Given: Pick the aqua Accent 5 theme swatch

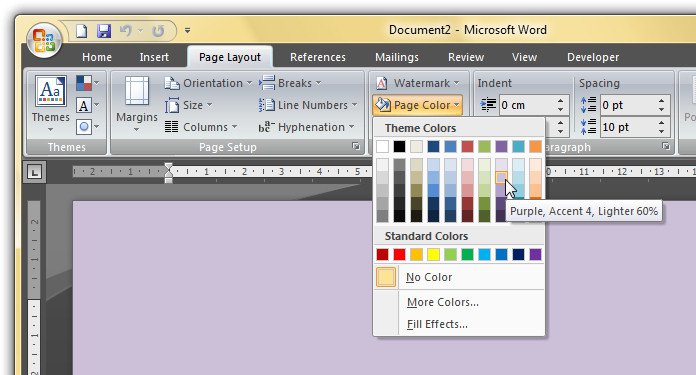Looking at the screenshot, I should 518,146.
